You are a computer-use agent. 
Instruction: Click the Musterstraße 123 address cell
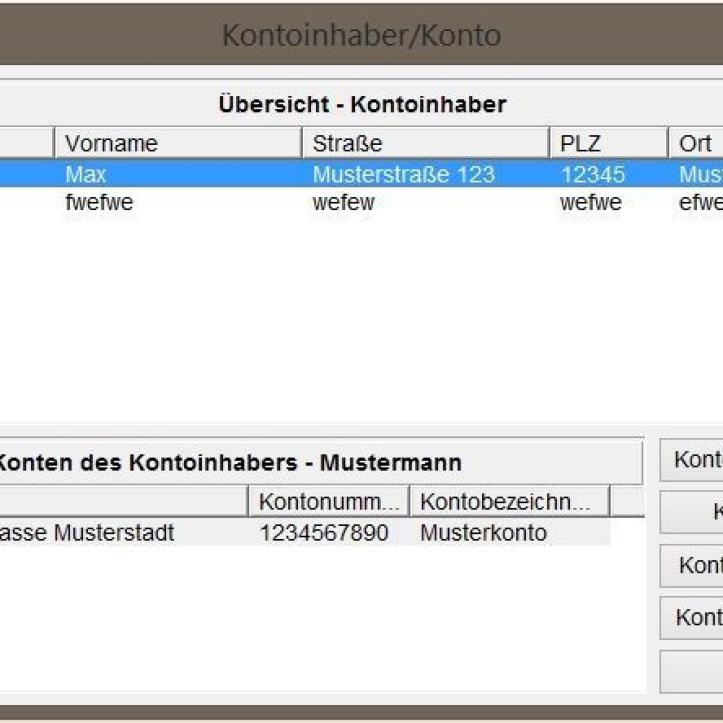coord(403,175)
